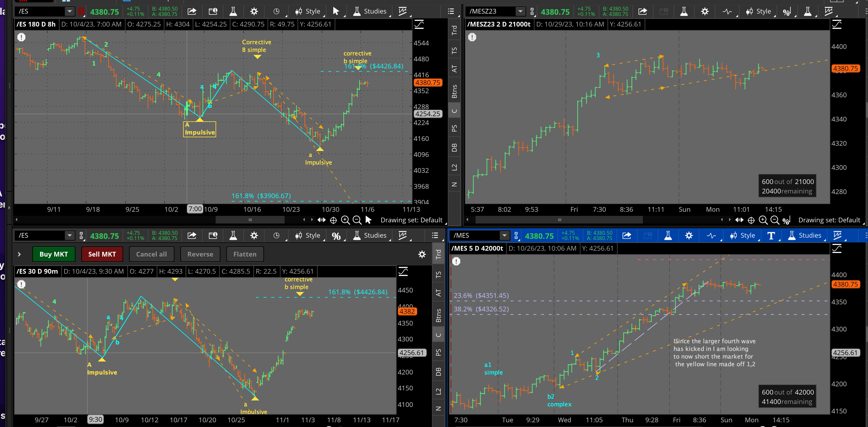This screenshot has width=868, height=427.
Task: Open clock time frame menu on /ES 180 D chart
Action: [276, 12]
